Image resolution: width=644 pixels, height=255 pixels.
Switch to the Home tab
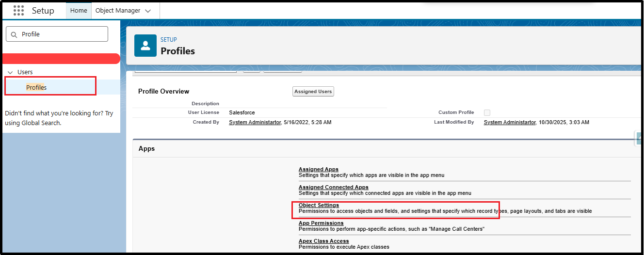tap(79, 10)
